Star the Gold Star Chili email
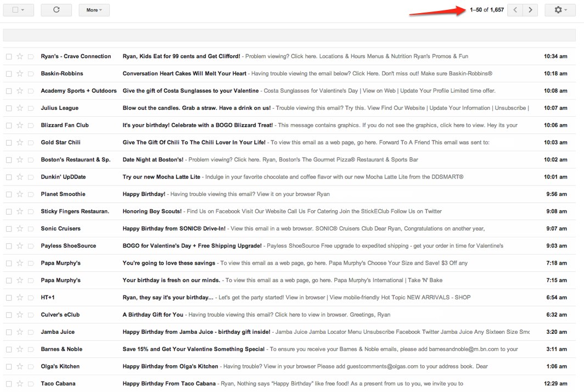Image resolution: width=584 pixels, height=392 pixels. 20,142
